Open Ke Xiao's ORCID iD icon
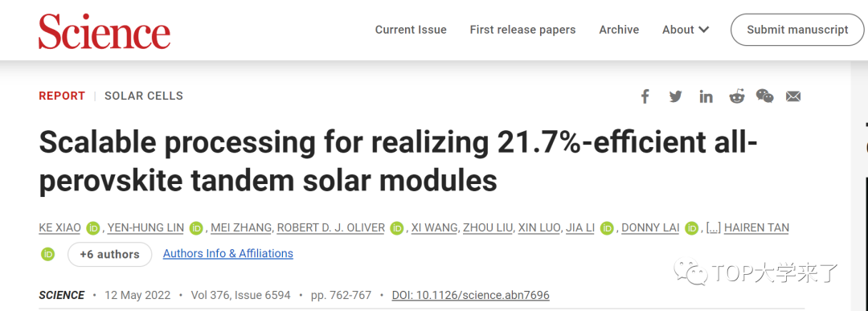Image resolution: width=868 pixels, height=311 pixels. (93, 228)
